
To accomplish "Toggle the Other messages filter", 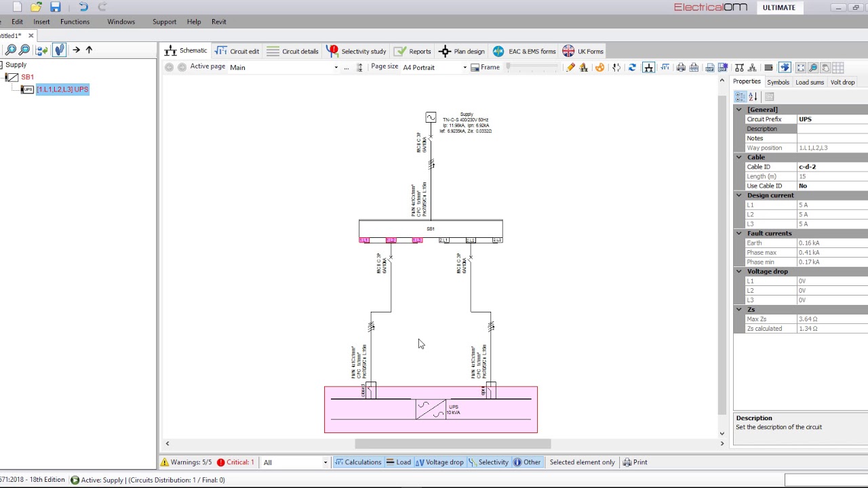I will point(527,462).
